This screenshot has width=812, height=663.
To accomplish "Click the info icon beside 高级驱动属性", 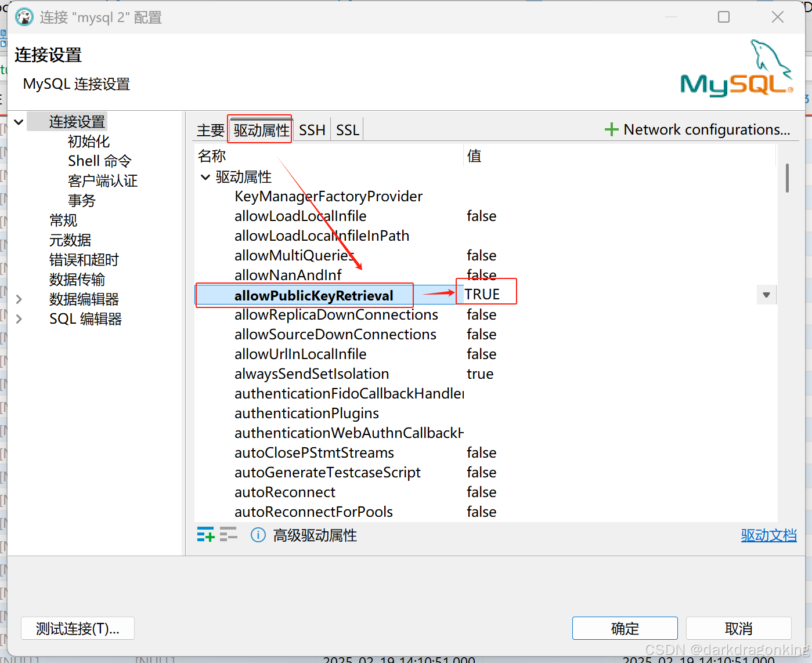I will 258,535.
